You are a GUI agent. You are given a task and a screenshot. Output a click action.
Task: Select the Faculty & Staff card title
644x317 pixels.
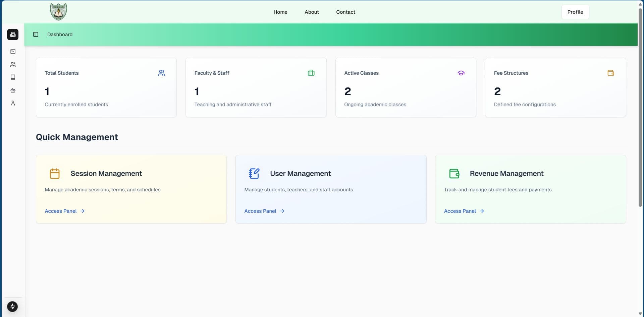click(x=212, y=73)
